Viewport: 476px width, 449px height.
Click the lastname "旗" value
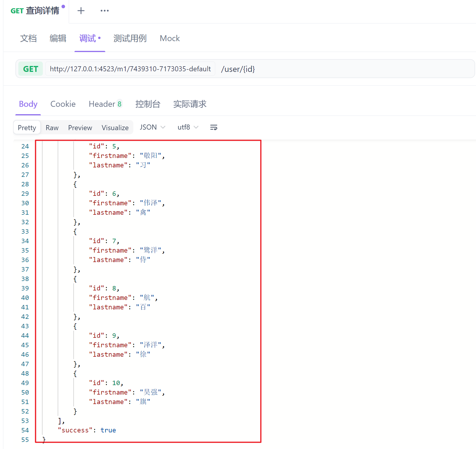point(143,402)
